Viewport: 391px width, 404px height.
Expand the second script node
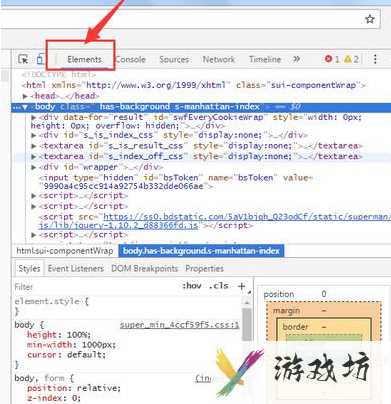pos(34,206)
